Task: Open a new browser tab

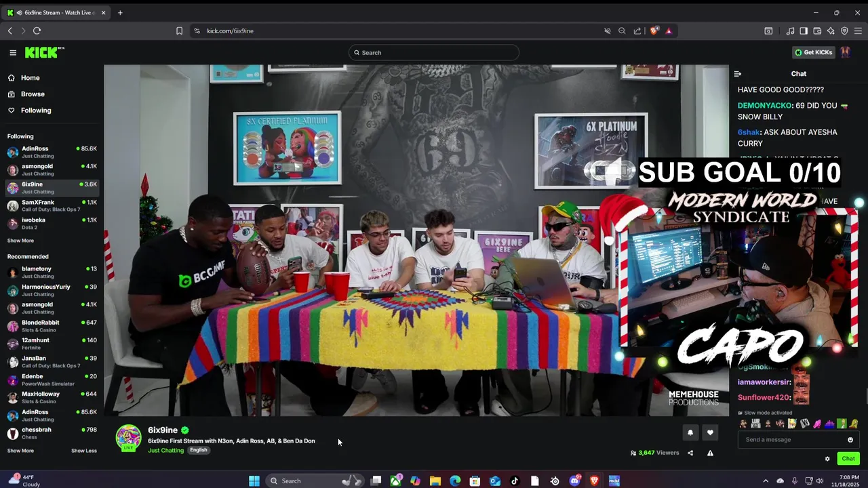Action: (120, 12)
